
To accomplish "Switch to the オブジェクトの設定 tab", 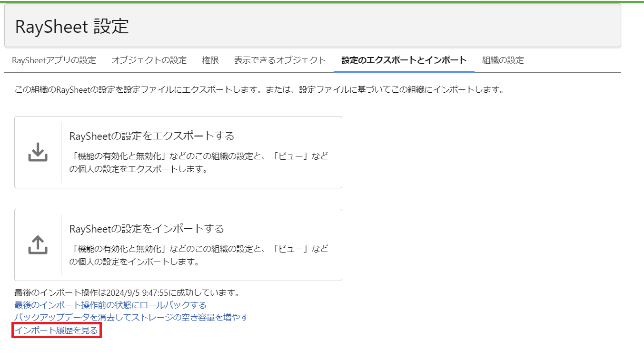I will click(149, 60).
